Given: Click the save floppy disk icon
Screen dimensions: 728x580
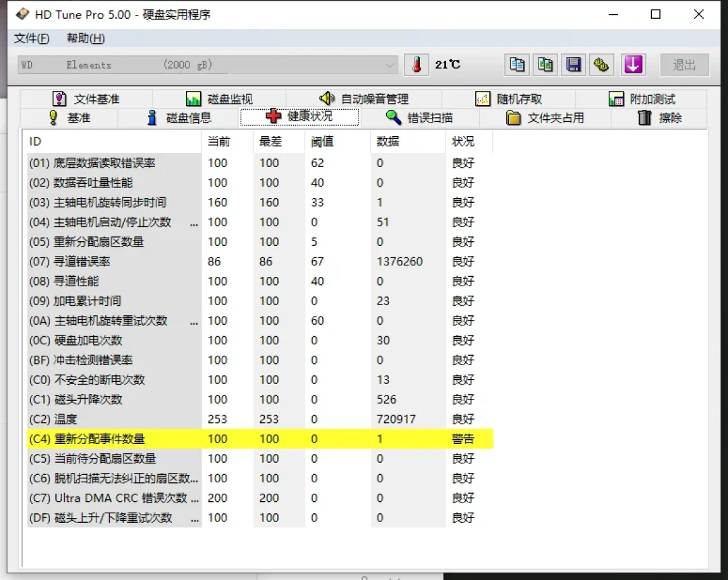Looking at the screenshot, I should point(574,65).
